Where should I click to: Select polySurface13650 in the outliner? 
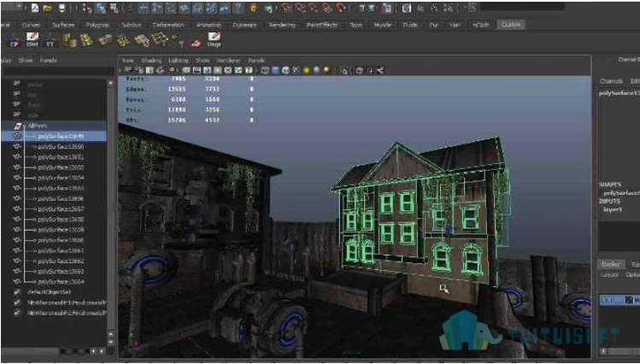click(61, 147)
